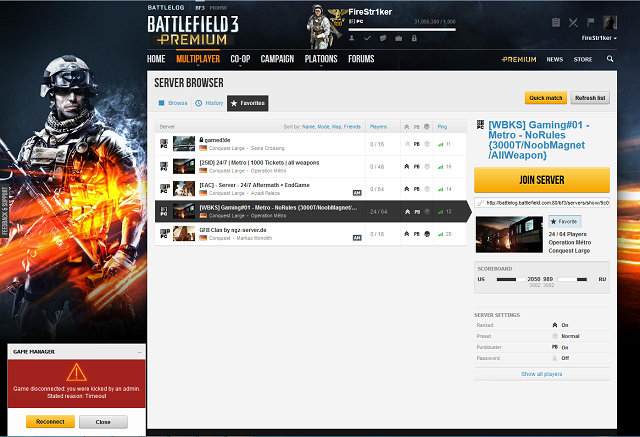Screen dimensions: 640x437
Task: Open the MULTIPLAYER menu
Action: coord(198,59)
